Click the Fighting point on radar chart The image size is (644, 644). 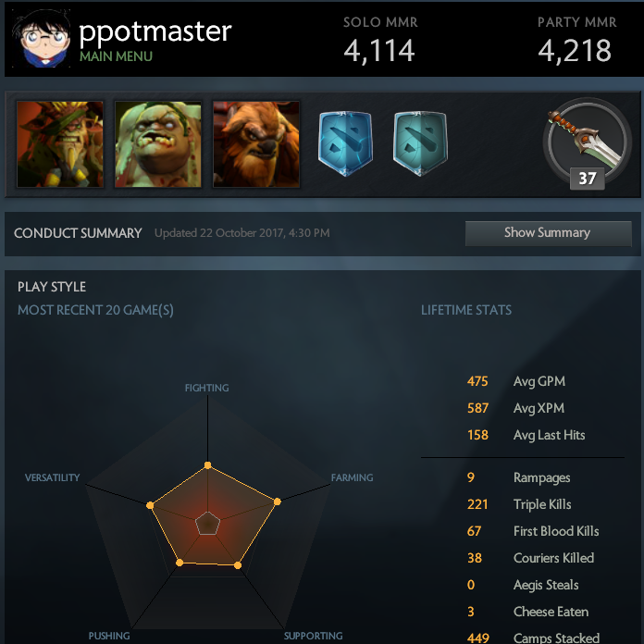pos(208,465)
